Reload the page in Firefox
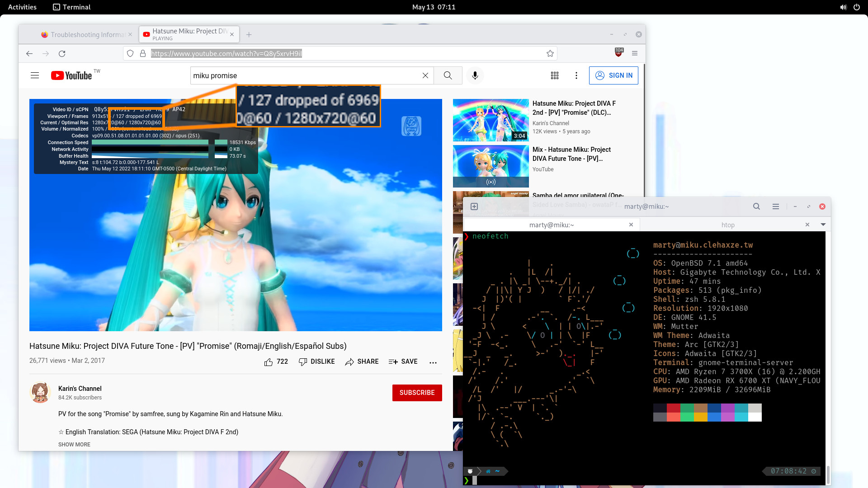 point(62,53)
